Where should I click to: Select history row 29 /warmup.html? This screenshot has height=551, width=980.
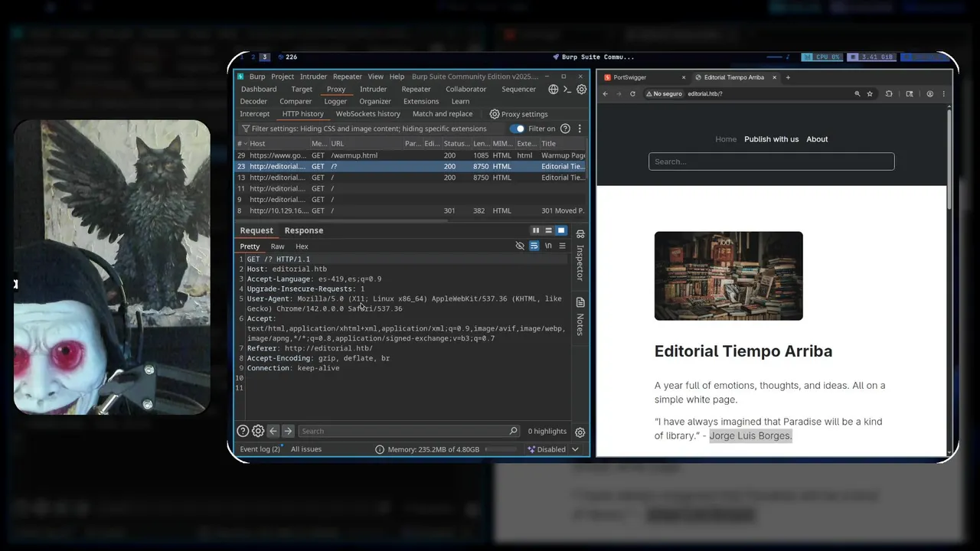pyautogui.click(x=412, y=155)
